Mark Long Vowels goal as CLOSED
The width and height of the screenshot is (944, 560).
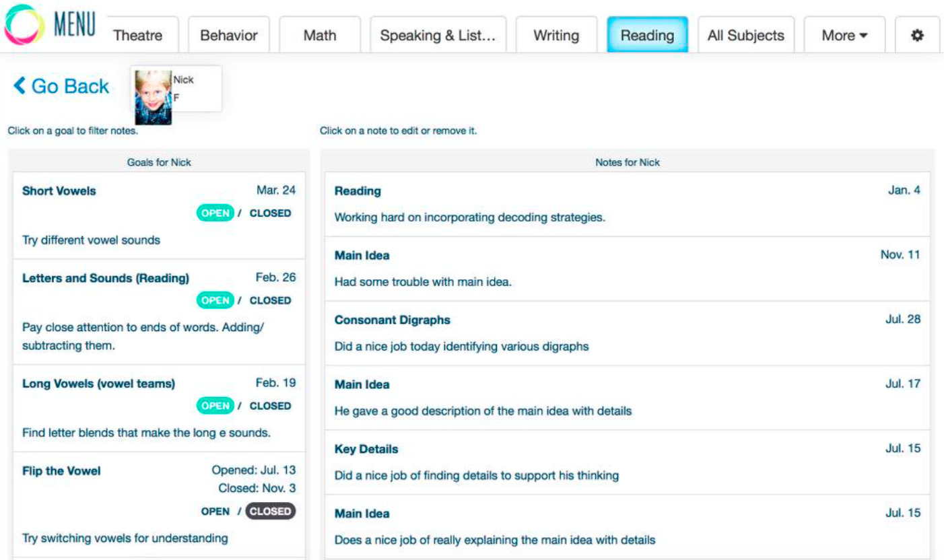click(x=270, y=406)
